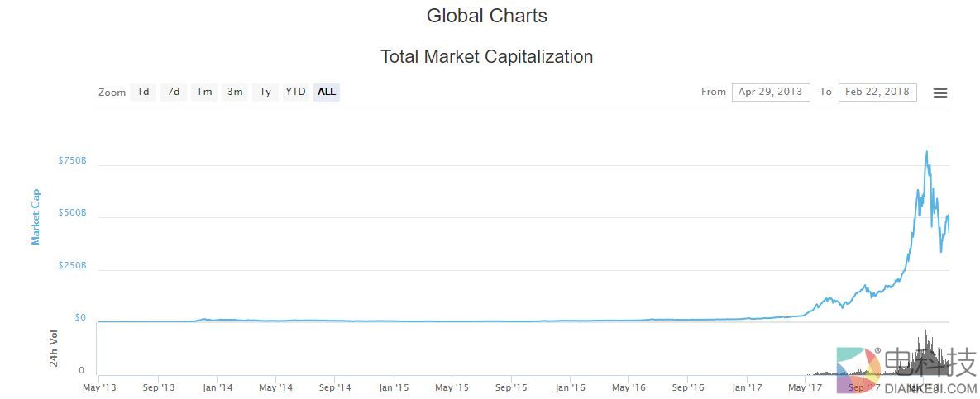
Task: Click the May '13 x-axis label
Action: click(98, 387)
